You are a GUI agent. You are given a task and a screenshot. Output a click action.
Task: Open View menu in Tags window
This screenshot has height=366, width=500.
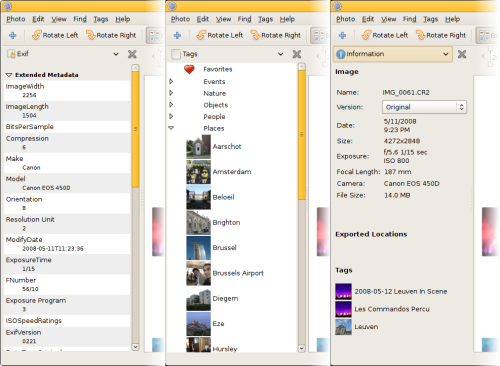[223, 19]
